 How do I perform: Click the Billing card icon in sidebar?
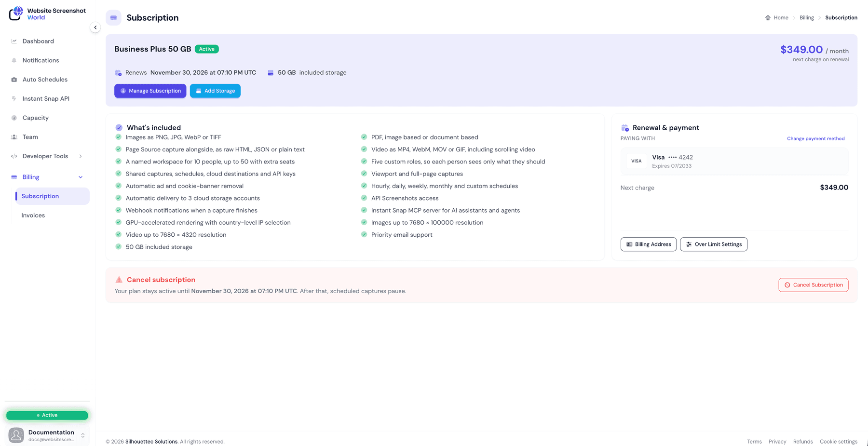tap(14, 177)
